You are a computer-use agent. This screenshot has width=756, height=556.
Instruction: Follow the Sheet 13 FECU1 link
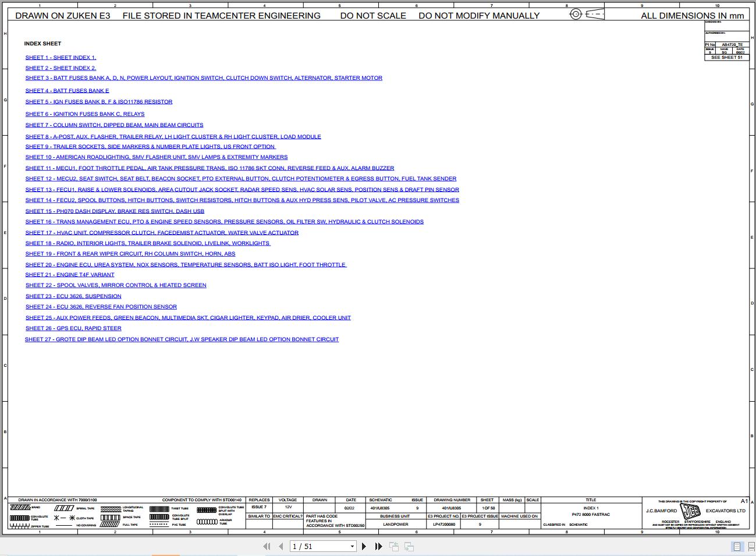[x=242, y=190]
